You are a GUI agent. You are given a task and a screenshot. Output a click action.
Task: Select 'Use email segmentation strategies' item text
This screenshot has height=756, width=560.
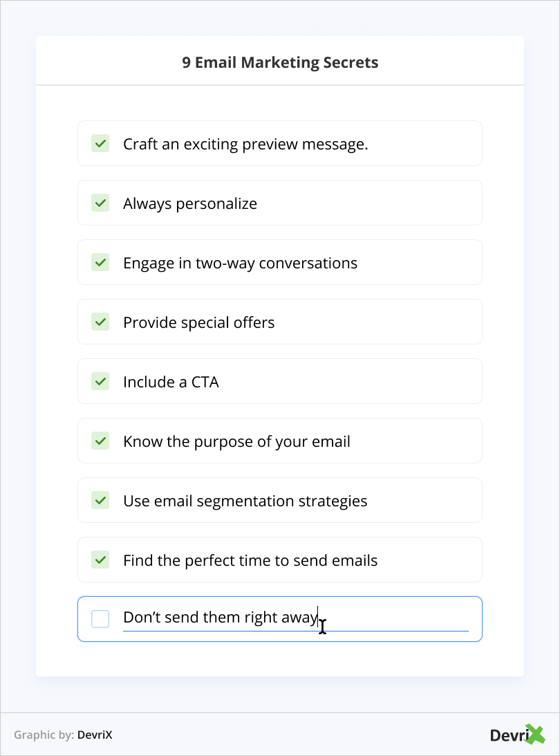coord(245,501)
